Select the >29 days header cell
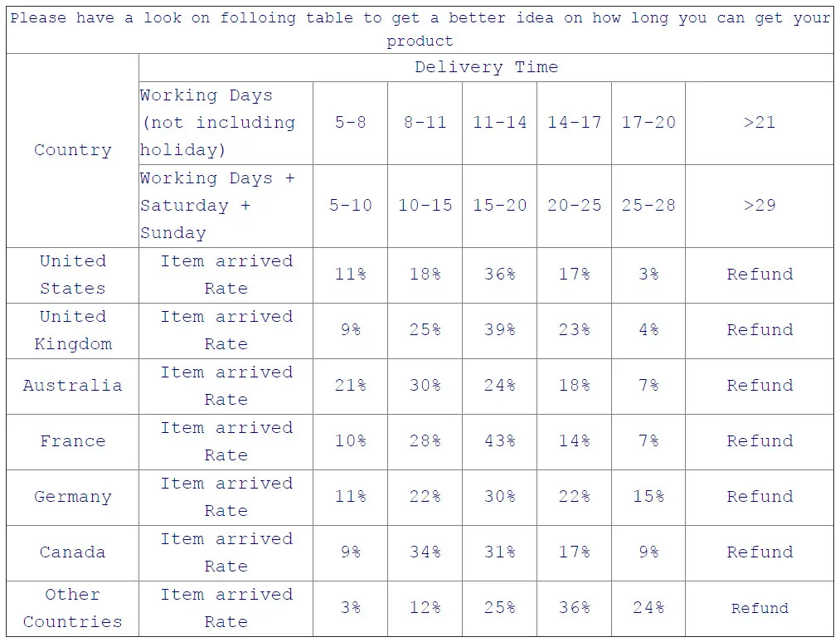The width and height of the screenshot is (840, 642). (x=759, y=206)
